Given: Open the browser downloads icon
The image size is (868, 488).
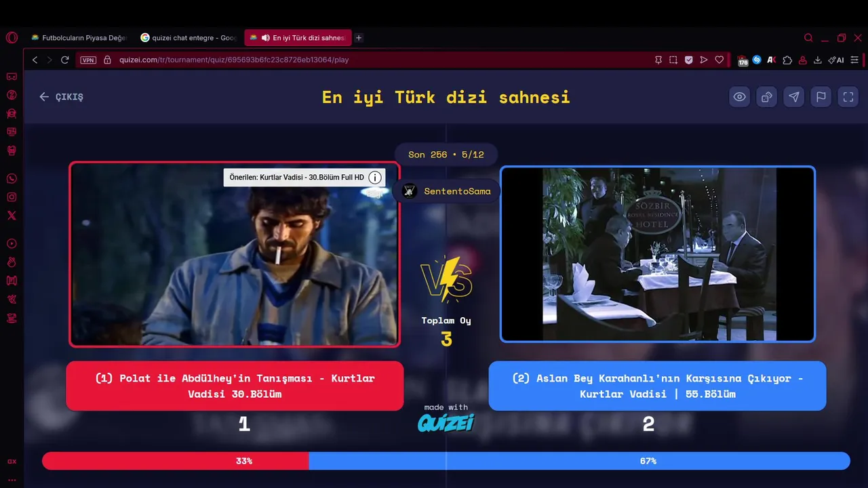Looking at the screenshot, I should click(x=818, y=60).
